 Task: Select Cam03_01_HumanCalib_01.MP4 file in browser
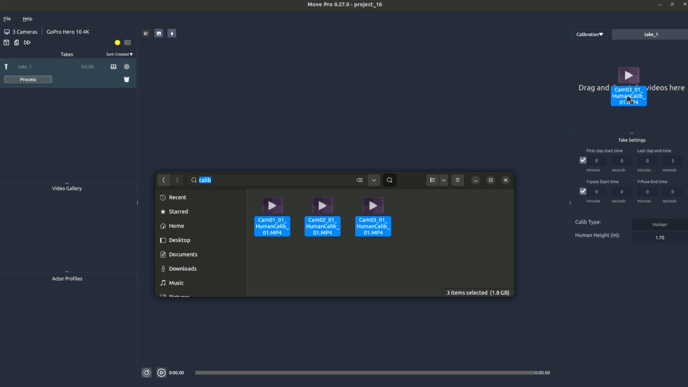click(x=373, y=217)
